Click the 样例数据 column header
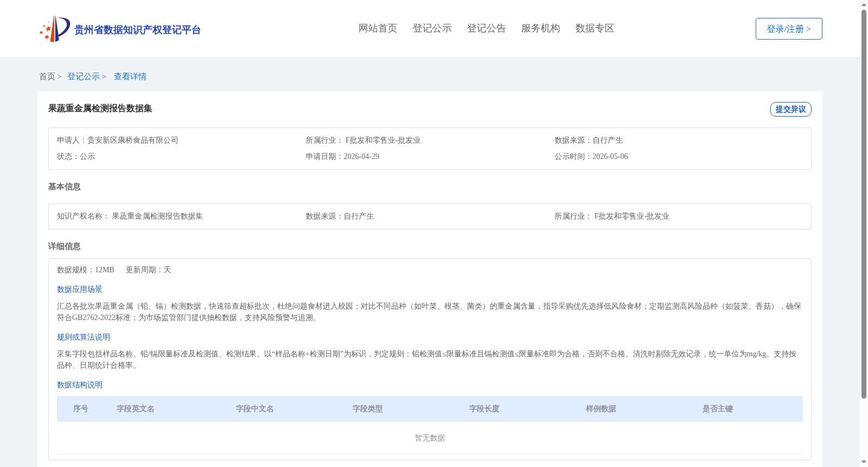This screenshot has height=467, width=868. tap(601, 409)
